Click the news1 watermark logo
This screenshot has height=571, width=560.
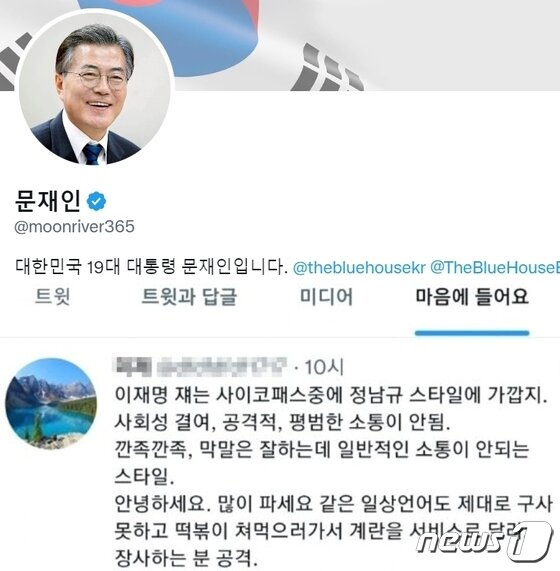[x=484, y=541]
